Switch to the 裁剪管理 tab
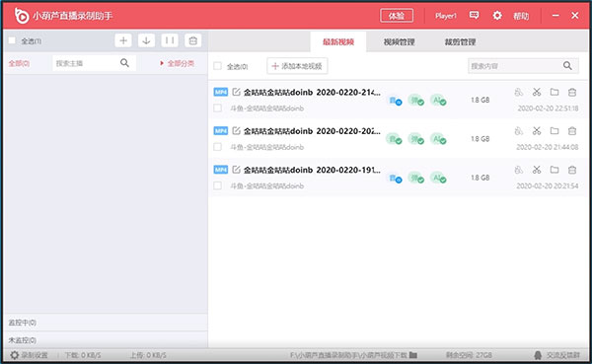The width and height of the screenshot is (592, 364). (460, 41)
